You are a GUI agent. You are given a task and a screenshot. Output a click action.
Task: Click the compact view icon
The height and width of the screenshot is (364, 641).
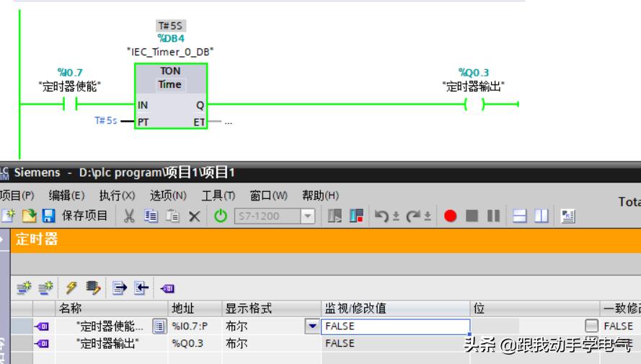(x=356, y=216)
